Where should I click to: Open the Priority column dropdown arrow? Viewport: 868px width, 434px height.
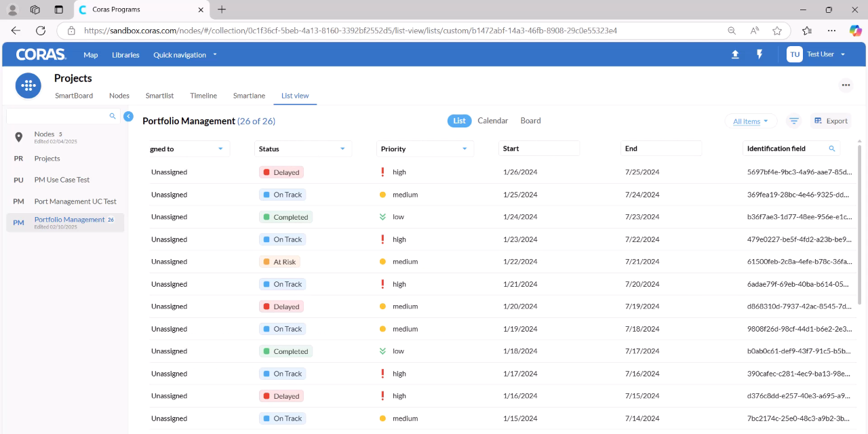(465, 149)
